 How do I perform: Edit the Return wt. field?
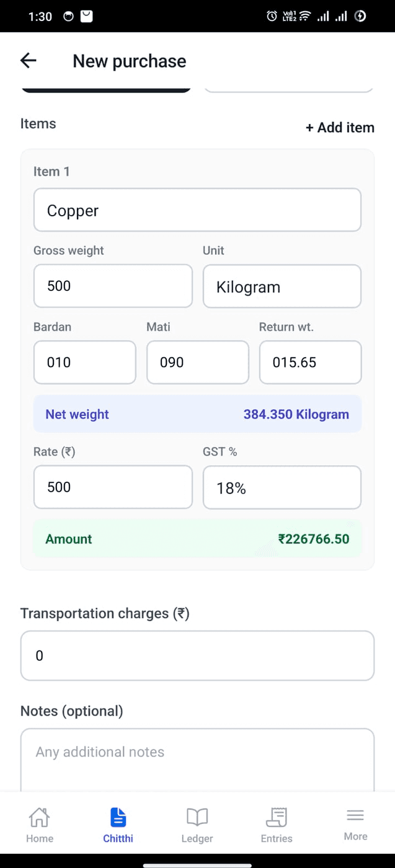tap(310, 362)
